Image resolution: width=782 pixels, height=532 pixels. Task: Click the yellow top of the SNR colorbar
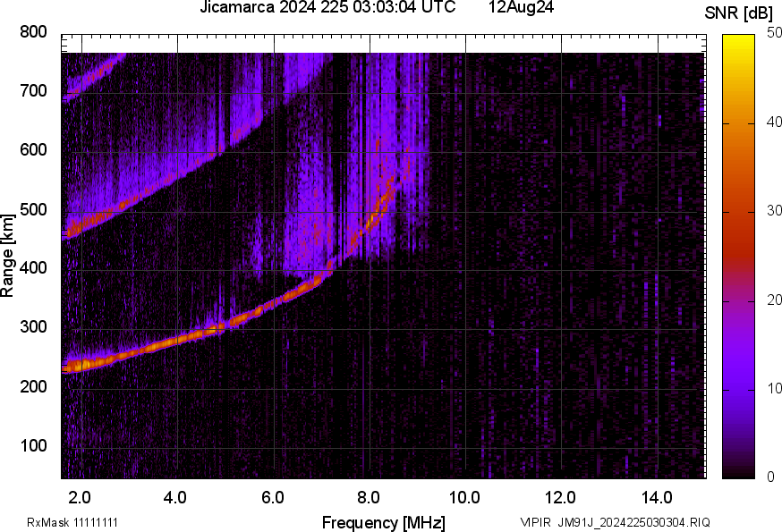[x=739, y=38]
